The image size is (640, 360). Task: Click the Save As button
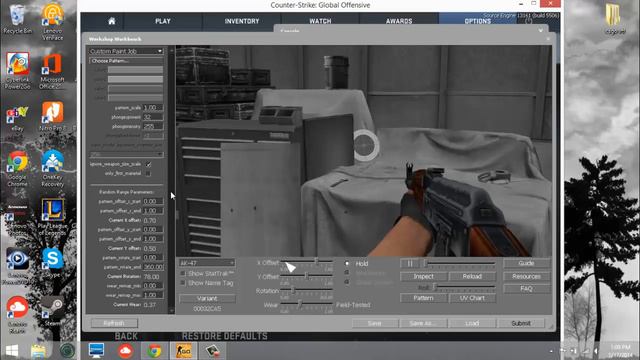[423, 323]
